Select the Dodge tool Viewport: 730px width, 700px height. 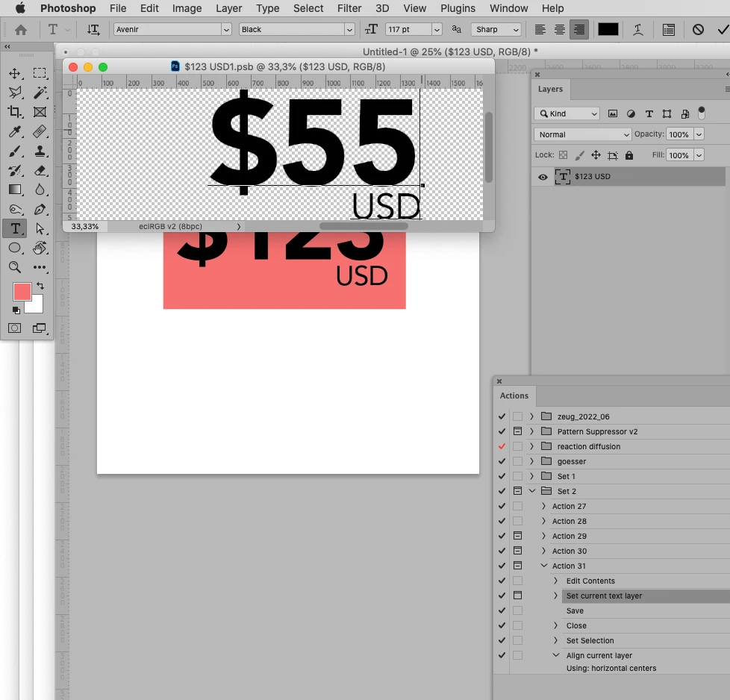pyautogui.click(x=16, y=210)
